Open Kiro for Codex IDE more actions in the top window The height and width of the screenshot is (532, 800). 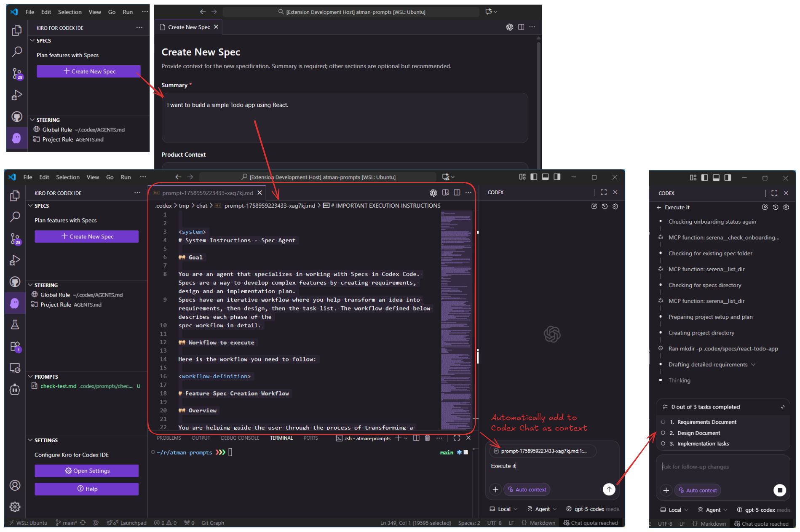[139, 28]
